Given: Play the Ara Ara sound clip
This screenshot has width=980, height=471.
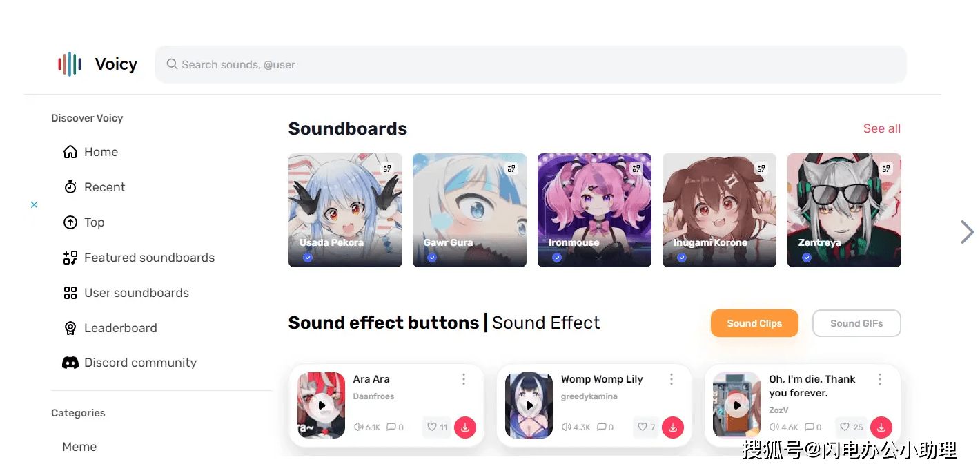Looking at the screenshot, I should tap(321, 405).
